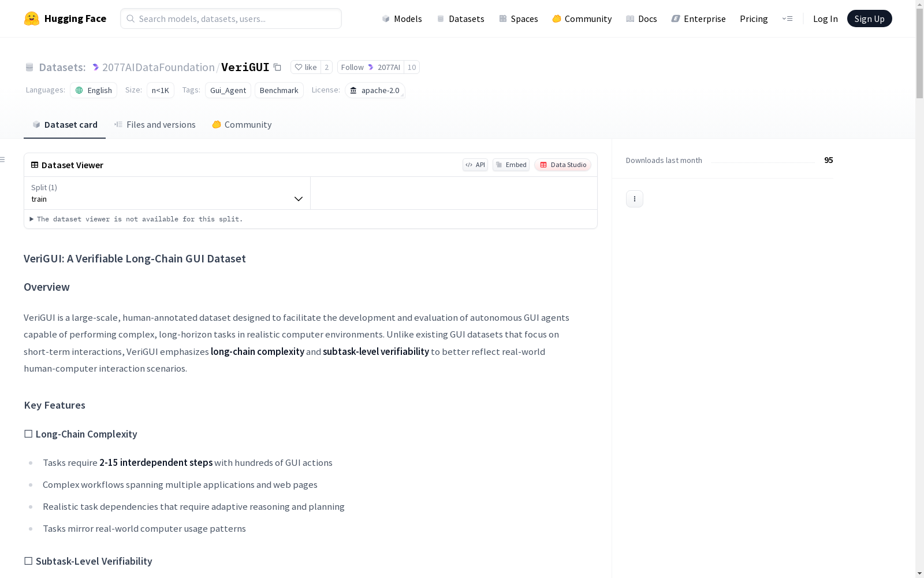Click the downloads count 95

(829, 160)
